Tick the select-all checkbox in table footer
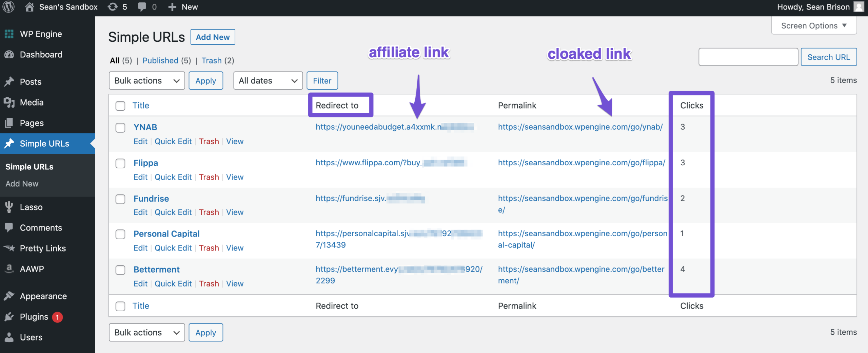 (120, 306)
